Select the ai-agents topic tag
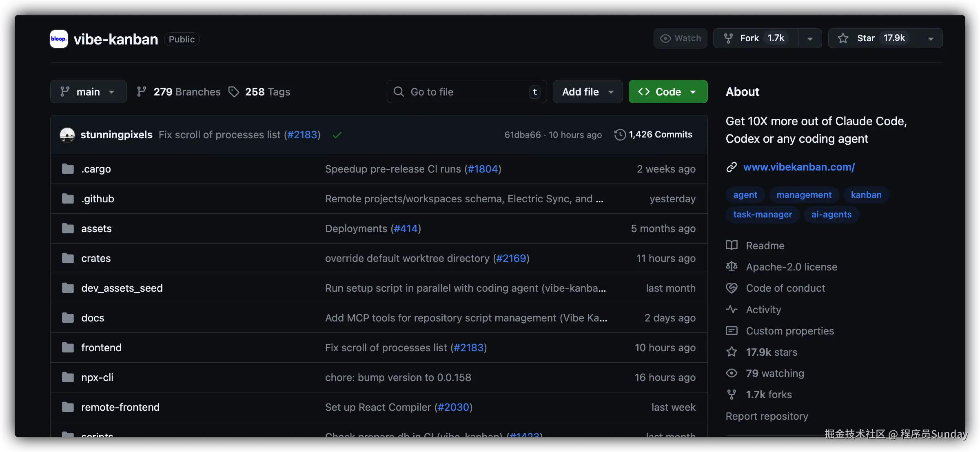The width and height of the screenshot is (980, 452). [x=831, y=215]
